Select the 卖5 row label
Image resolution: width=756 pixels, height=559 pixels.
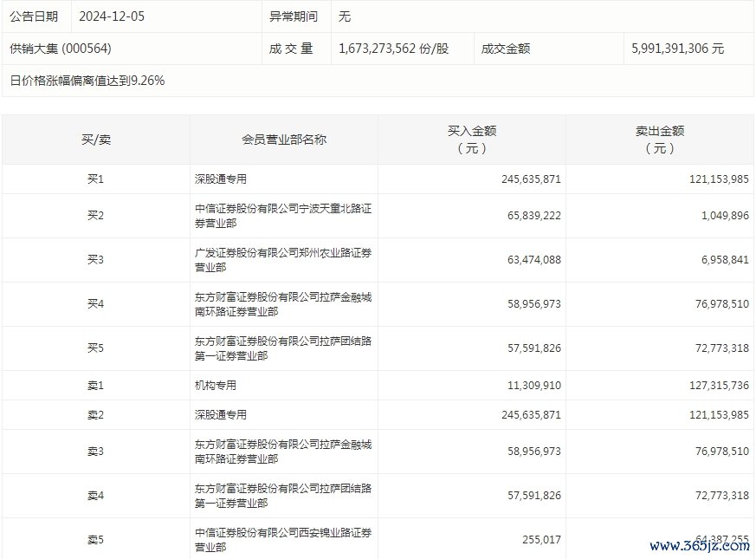(x=95, y=540)
